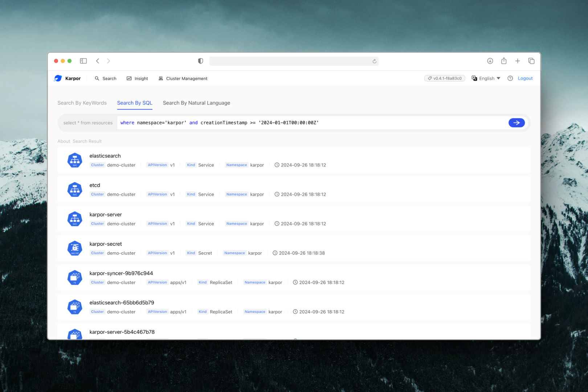Click the Logout link

point(525,78)
